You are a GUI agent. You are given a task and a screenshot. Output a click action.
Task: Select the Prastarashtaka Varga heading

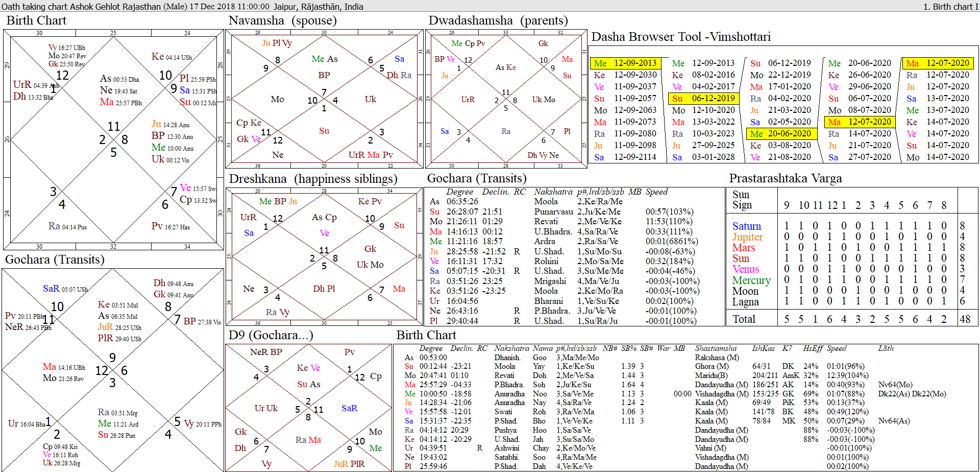786,178
